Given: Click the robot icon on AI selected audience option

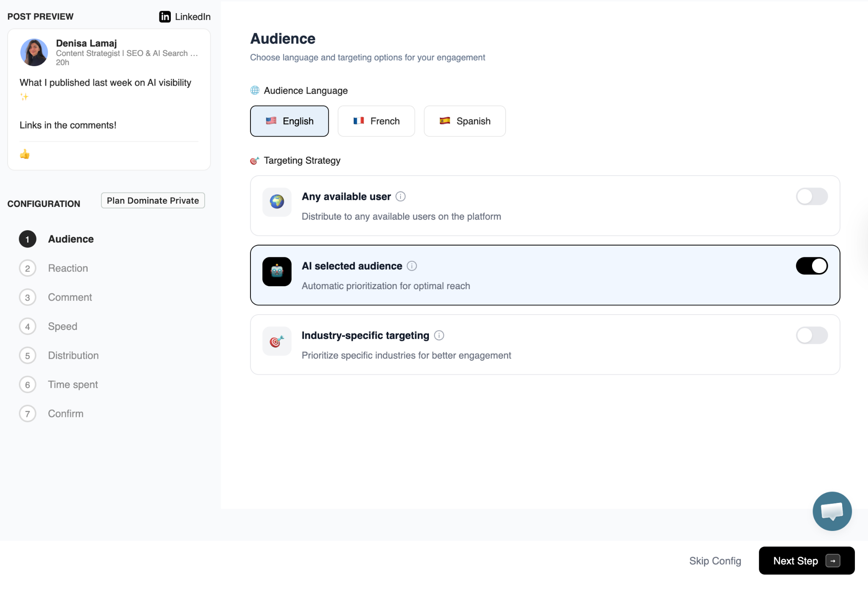Looking at the screenshot, I should click(x=276, y=272).
